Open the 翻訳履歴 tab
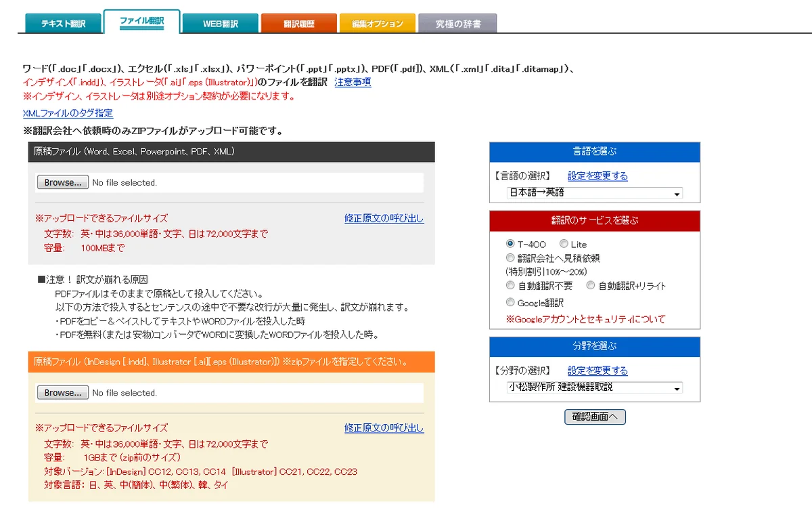The height and width of the screenshot is (508, 812). tap(299, 24)
